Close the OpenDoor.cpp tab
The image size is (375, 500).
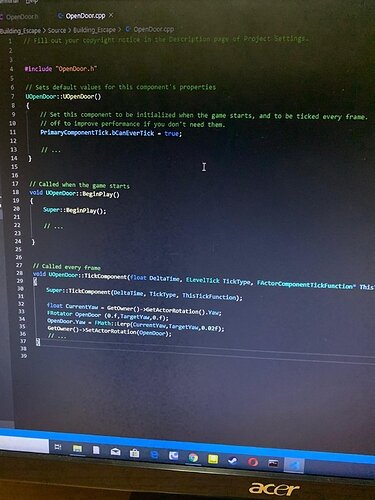tap(111, 15)
